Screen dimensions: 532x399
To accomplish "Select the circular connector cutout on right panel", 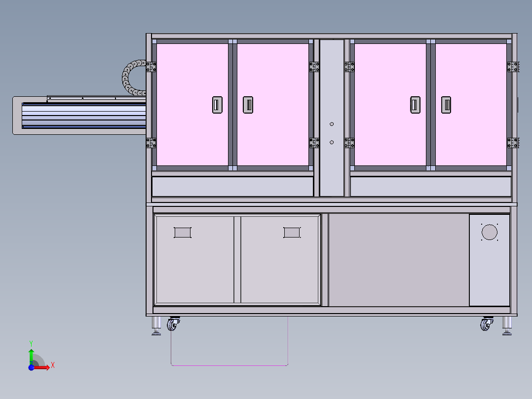I will [x=489, y=232].
